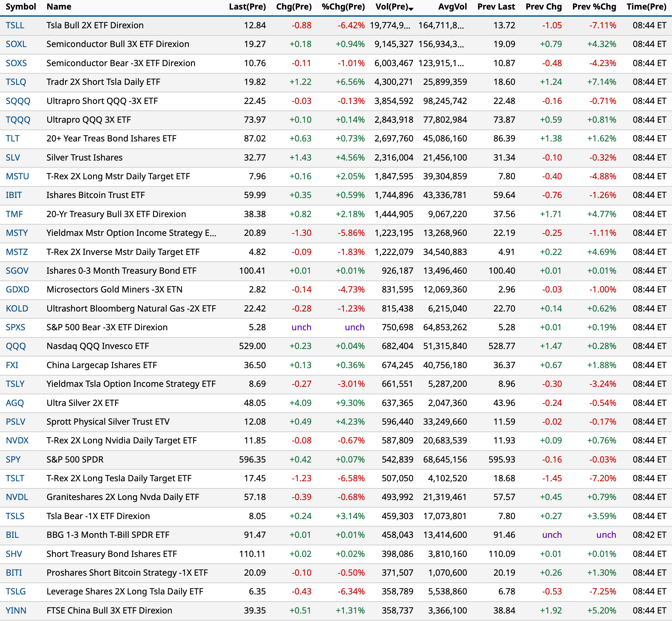This screenshot has width=672, height=621.
Task: Open the TSLQ ticker link
Action: pos(16,82)
